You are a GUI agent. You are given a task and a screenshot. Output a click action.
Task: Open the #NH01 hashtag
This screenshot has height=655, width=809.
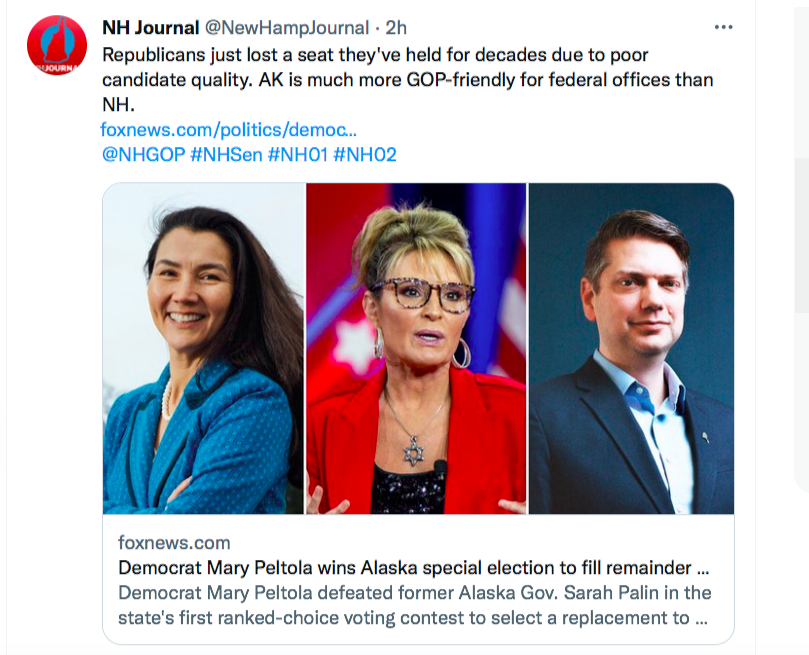pos(297,155)
